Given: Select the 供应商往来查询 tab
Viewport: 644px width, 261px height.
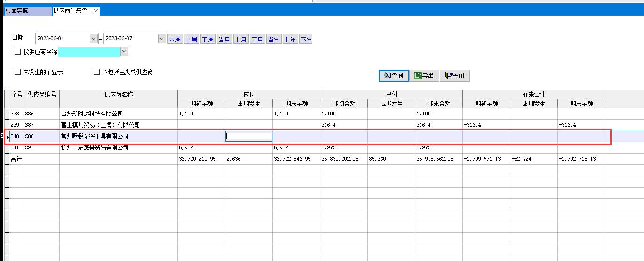Looking at the screenshot, I should tap(72, 11).
